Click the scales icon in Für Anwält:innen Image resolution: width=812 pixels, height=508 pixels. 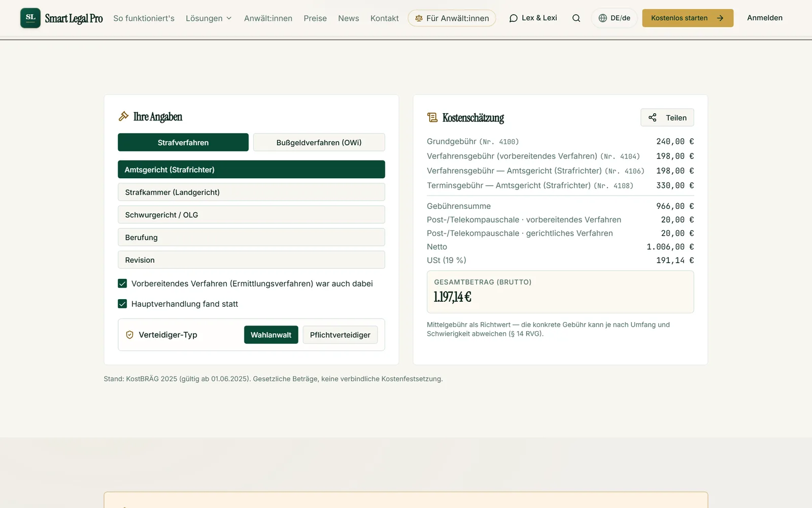[x=419, y=18]
